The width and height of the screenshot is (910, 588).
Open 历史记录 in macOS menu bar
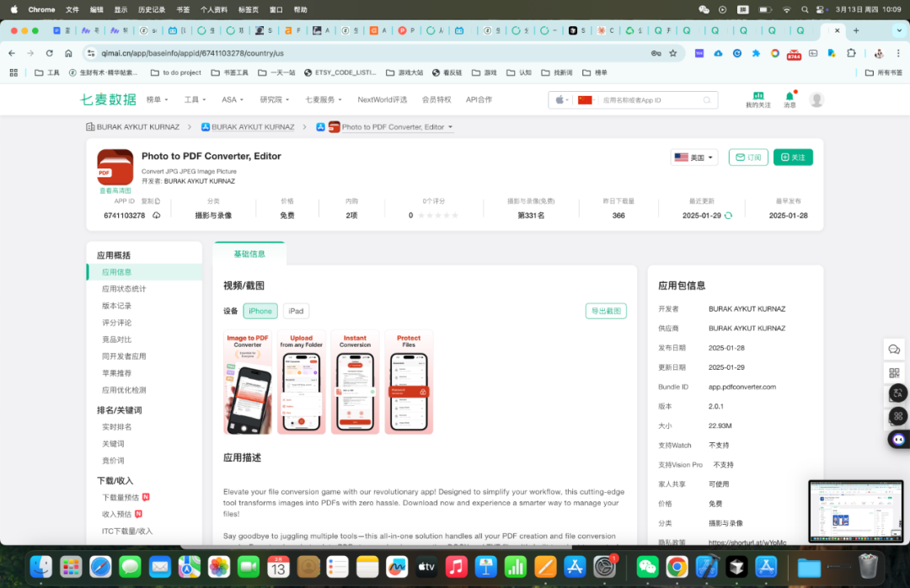(152, 9)
